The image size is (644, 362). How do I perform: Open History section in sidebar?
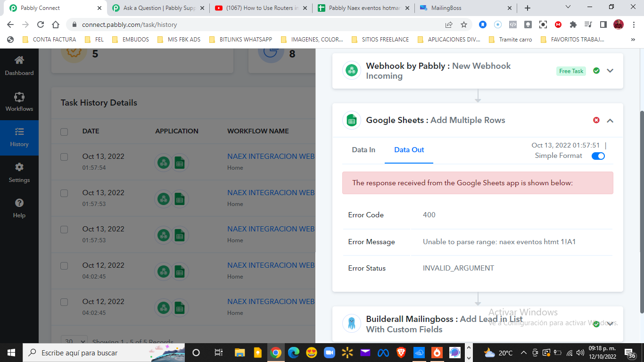click(x=19, y=137)
